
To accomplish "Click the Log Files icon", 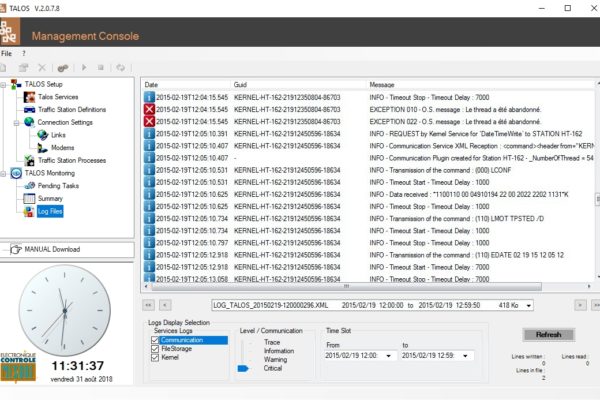I will [29, 211].
